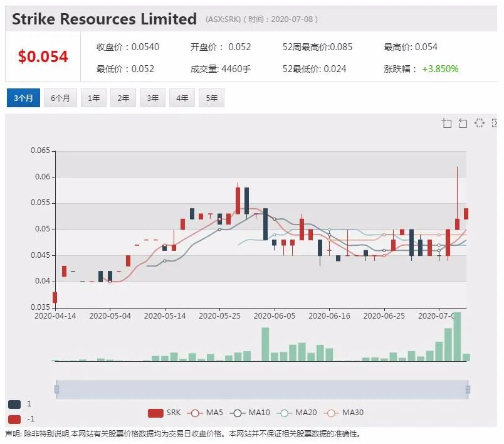
Task: Switch to the 1年 range tab
Action: tap(93, 98)
